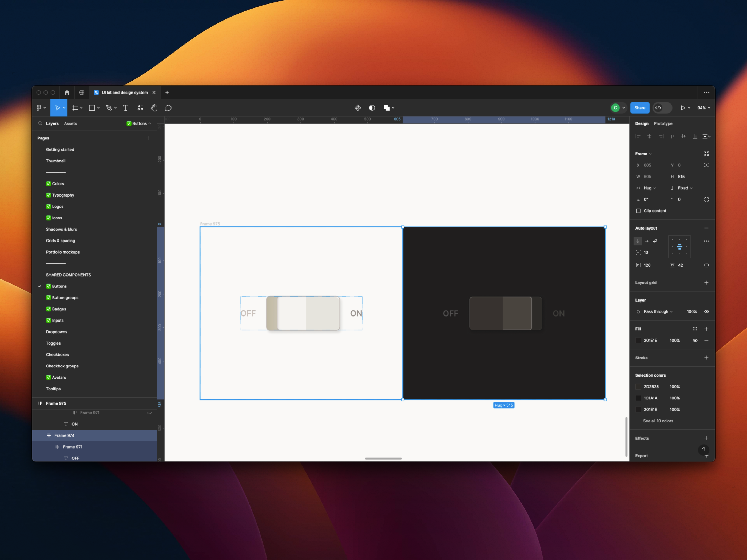
Task: Open Pass through blend mode dropdown
Action: pyautogui.click(x=658, y=311)
